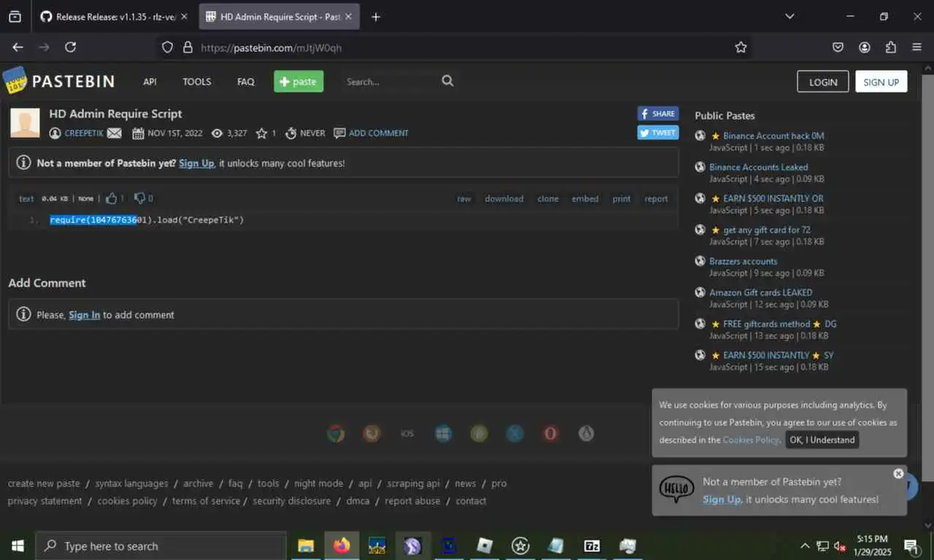The height and width of the screenshot is (560, 934).
Task: Click the Firefox taskbar icon
Action: coord(341,545)
